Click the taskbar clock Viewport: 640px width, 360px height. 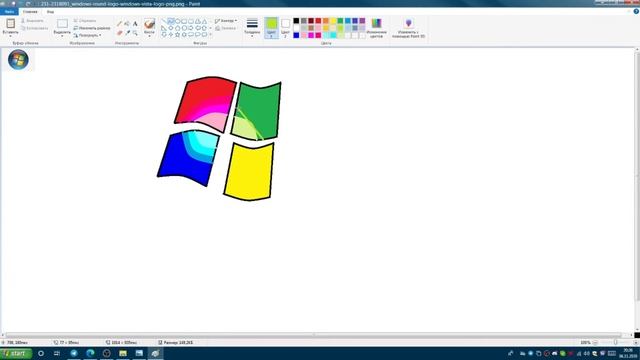[x=628, y=353]
